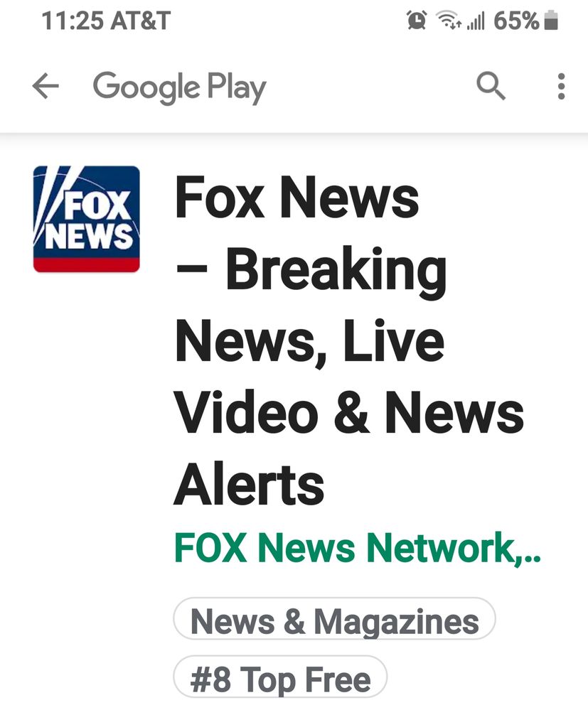Open the search magnifier icon
Screen dimensions: 588x710
point(491,86)
